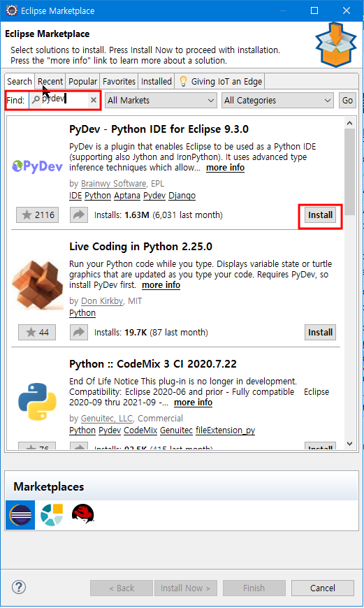Select the Obeo marketplace catalog icon
Viewport: 364px width, 608px height.
(52, 515)
